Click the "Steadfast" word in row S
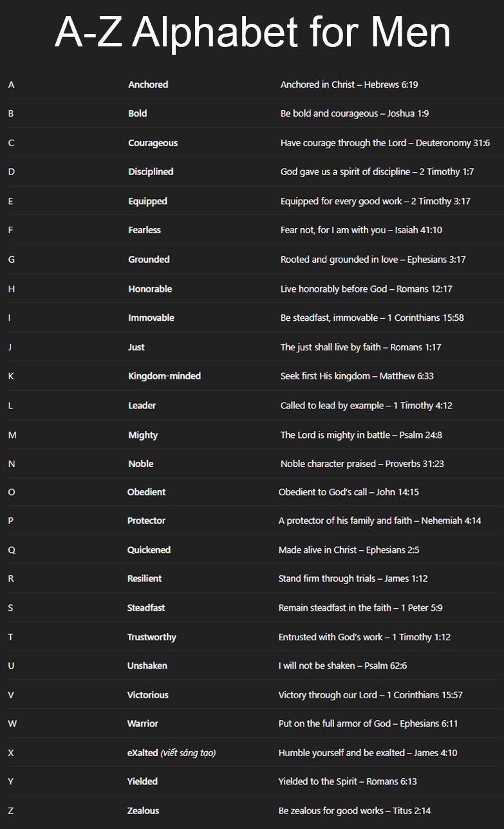Viewport: 504px width, 829px height. click(146, 608)
